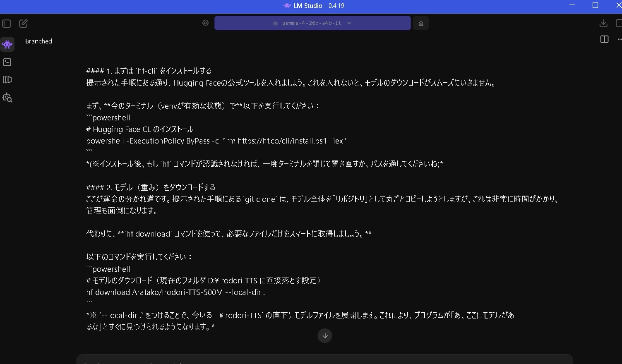This screenshot has height=364, width=622.
Task: Open the Discover search sidebar icon
Action: [7, 98]
